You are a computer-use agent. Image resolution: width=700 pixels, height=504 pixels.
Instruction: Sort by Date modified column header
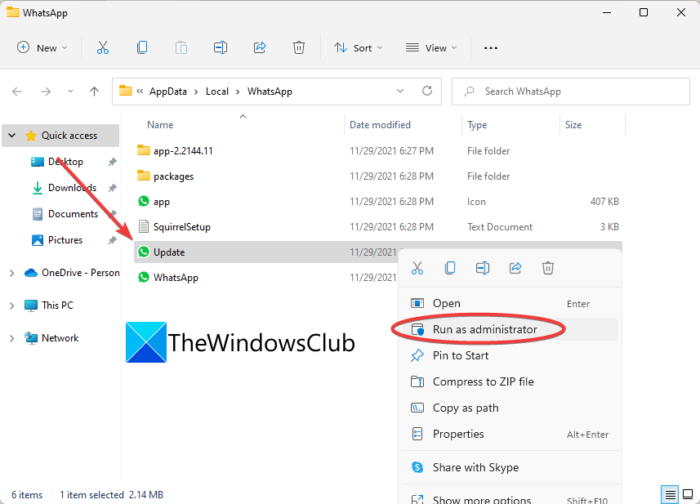(x=380, y=125)
